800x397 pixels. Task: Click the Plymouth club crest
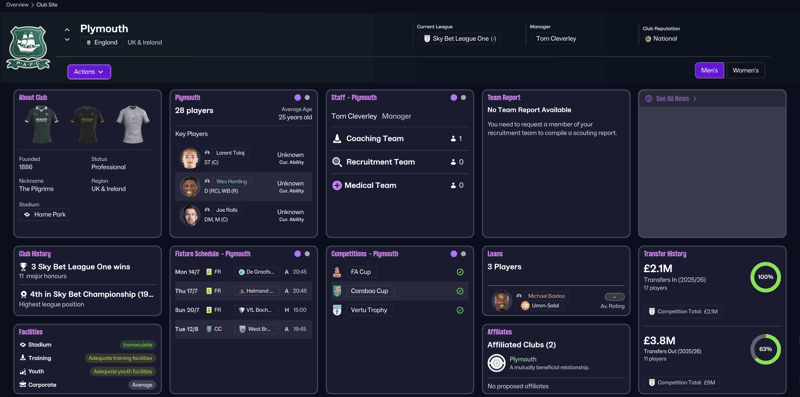(28, 47)
